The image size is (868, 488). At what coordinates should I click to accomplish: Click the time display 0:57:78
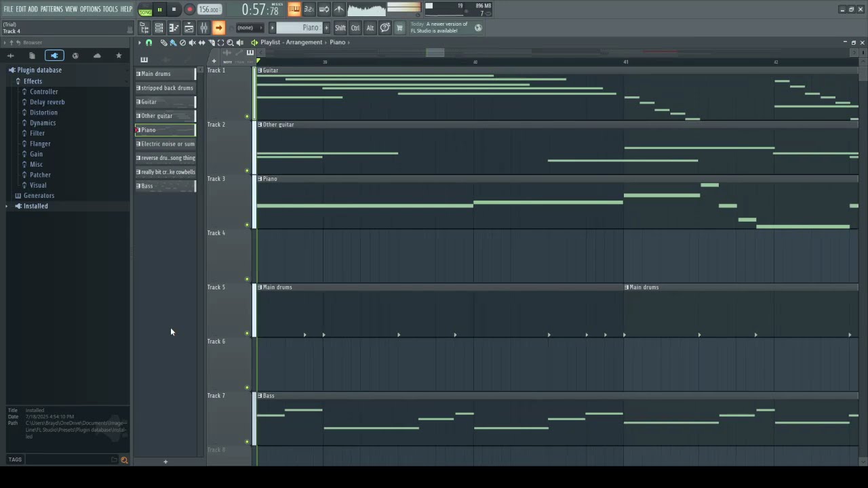tap(261, 9)
